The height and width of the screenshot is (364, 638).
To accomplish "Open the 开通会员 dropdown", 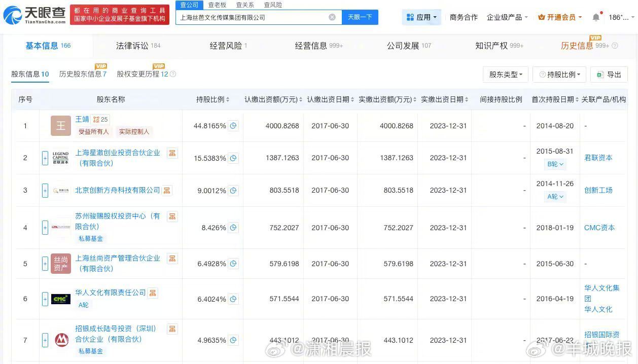I will point(560,17).
